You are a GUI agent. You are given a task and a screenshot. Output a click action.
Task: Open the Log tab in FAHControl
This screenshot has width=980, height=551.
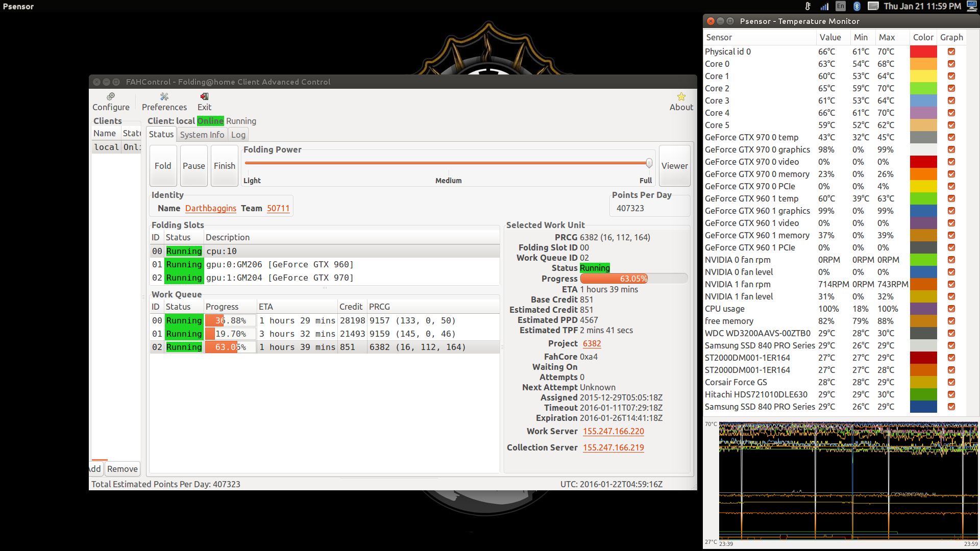pyautogui.click(x=239, y=135)
